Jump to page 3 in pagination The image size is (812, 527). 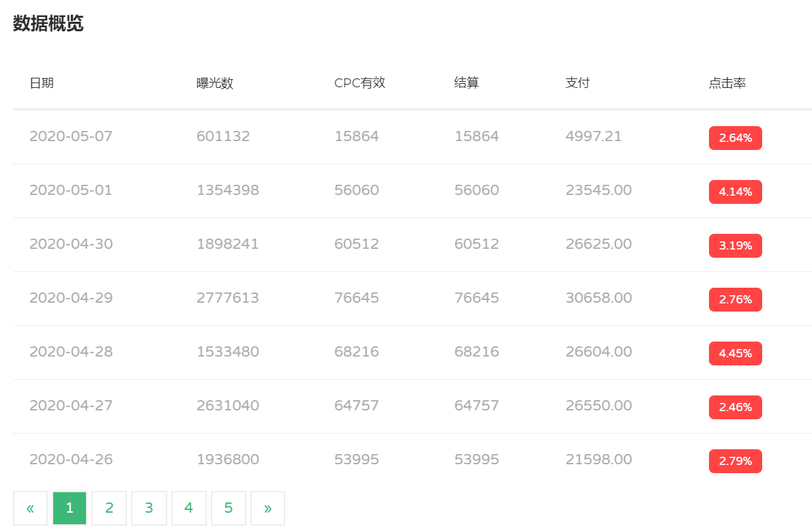pyautogui.click(x=149, y=508)
